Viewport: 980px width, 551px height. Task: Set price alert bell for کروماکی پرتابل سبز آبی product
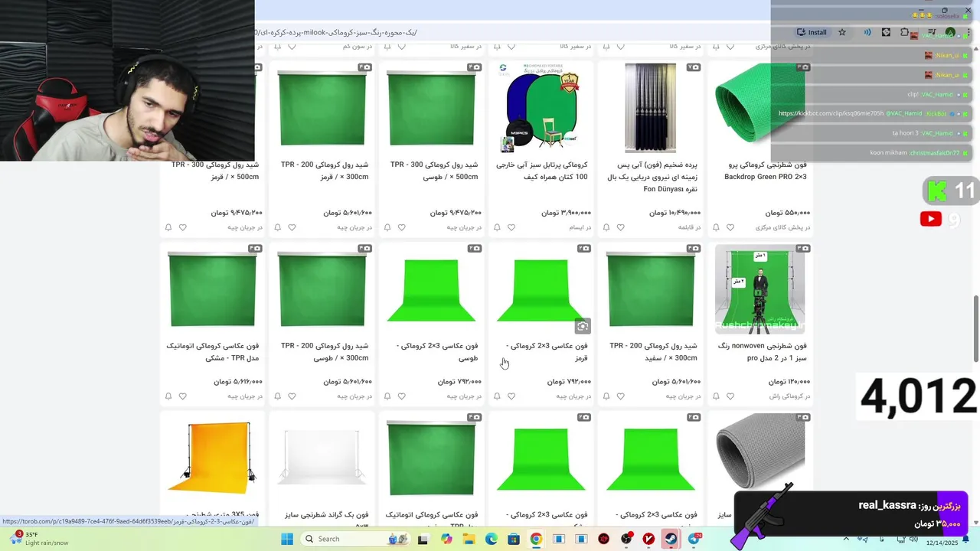point(497,227)
